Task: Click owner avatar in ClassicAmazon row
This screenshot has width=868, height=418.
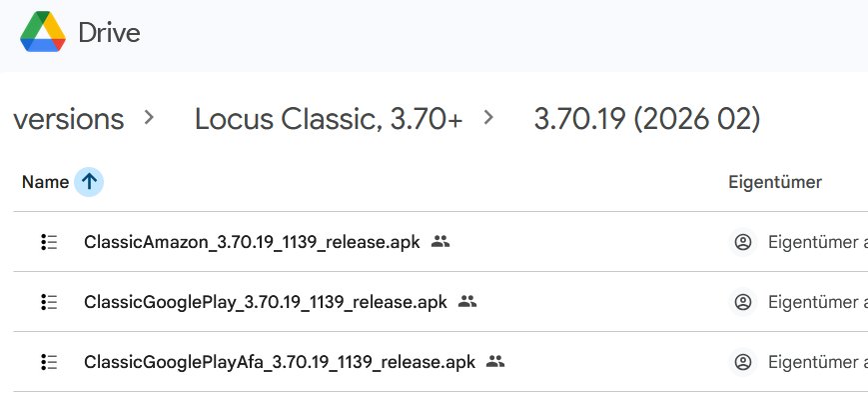Action: pos(742,242)
